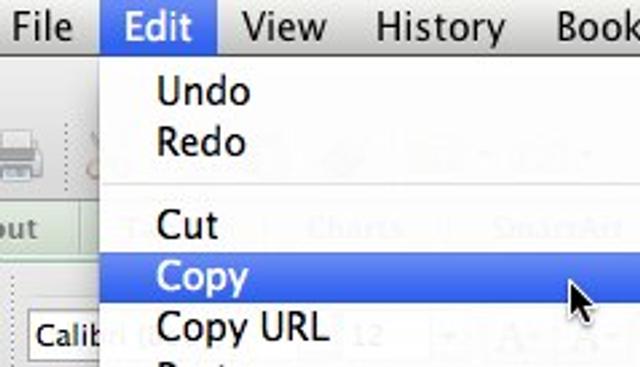
Task: Switch to the Layout ribbon tab
Action: (x=19, y=229)
